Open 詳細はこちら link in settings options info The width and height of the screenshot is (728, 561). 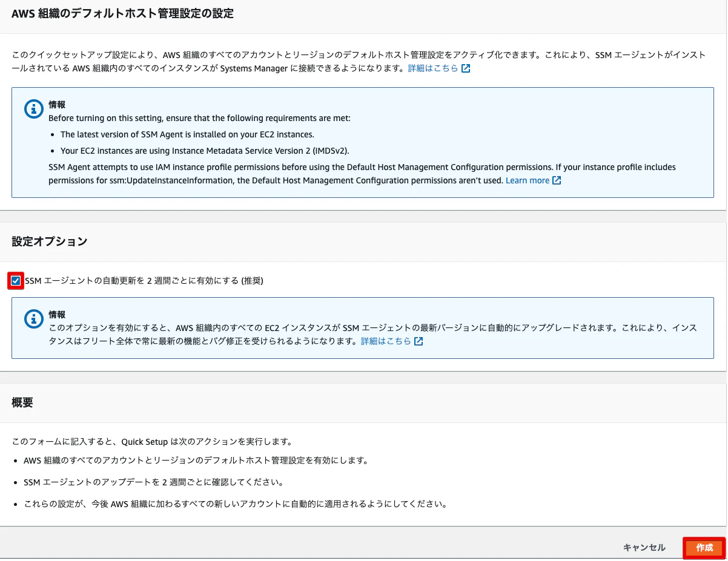click(x=386, y=341)
